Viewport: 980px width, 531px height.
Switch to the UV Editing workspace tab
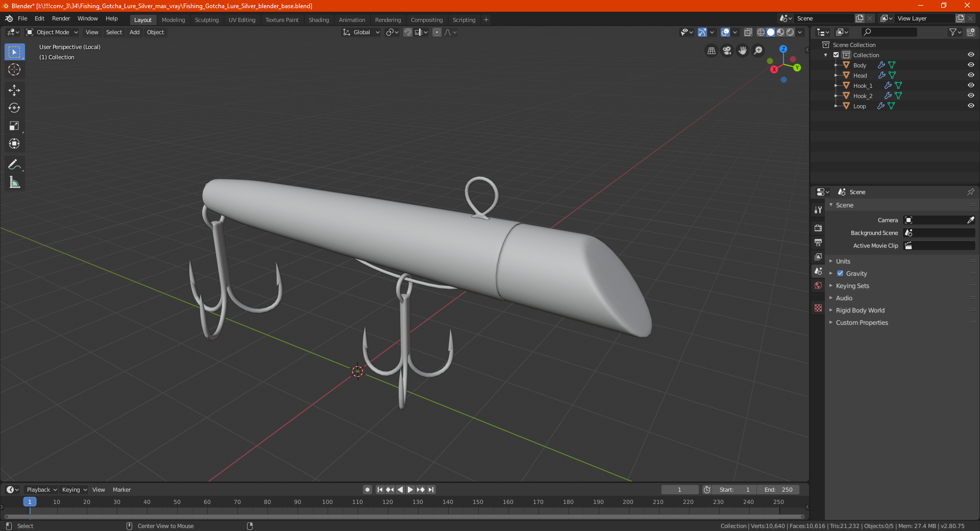click(x=242, y=20)
